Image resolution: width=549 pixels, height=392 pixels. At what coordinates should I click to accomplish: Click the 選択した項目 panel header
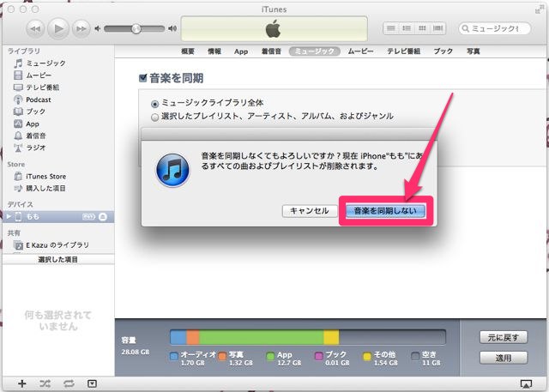(58, 260)
